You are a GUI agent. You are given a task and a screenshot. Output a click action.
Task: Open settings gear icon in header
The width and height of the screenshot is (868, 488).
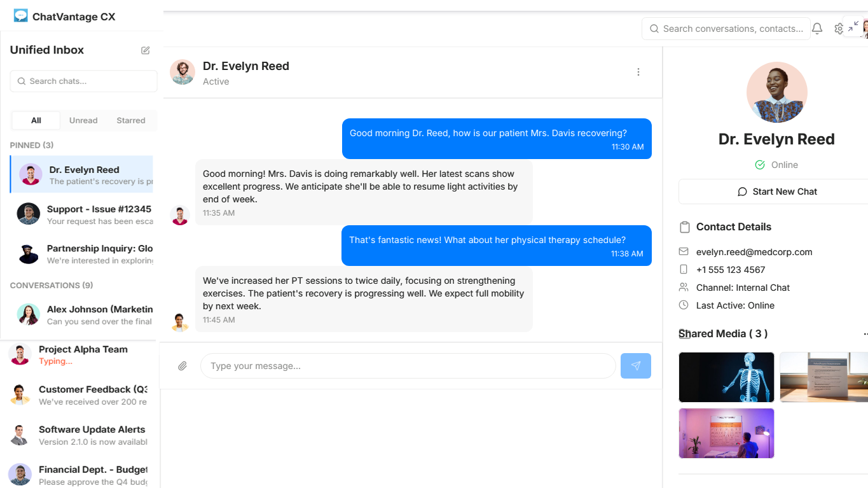point(839,29)
